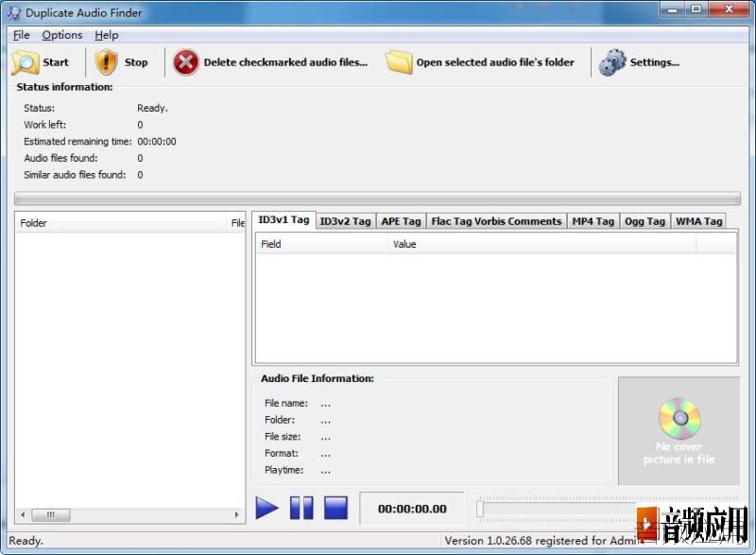756x555 pixels.
Task: Click the Work left label
Action: (44, 125)
